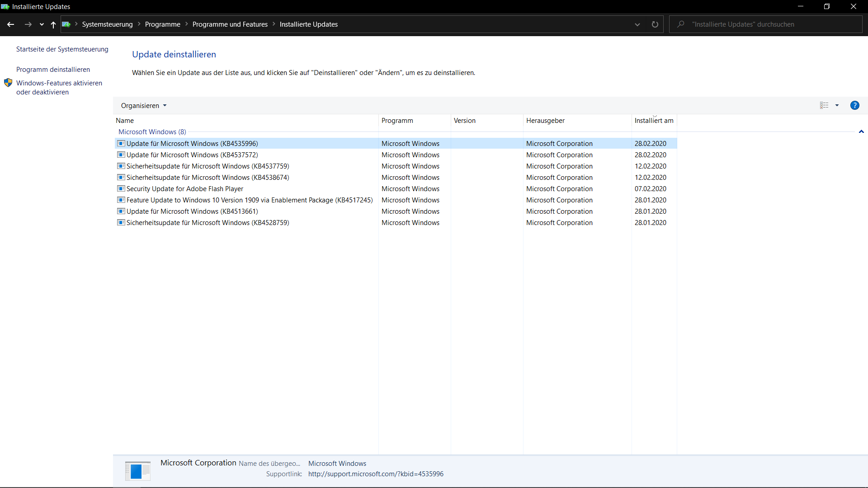This screenshot has width=868, height=488.
Task: Open the view options dropdown arrow
Action: pos(837,105)
